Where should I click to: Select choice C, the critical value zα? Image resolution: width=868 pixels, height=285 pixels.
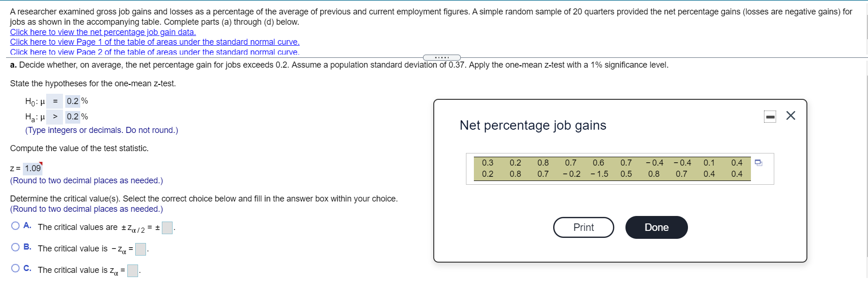pos(15,268)
